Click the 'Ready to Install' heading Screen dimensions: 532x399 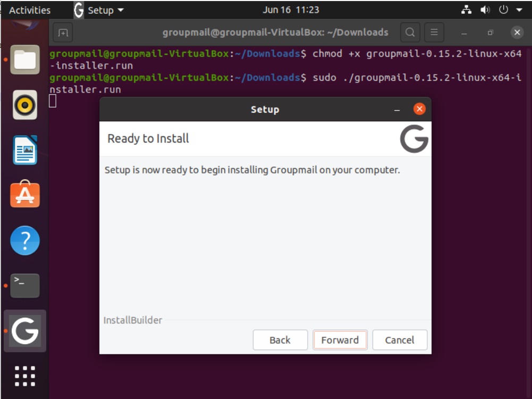tap(148, 138)
